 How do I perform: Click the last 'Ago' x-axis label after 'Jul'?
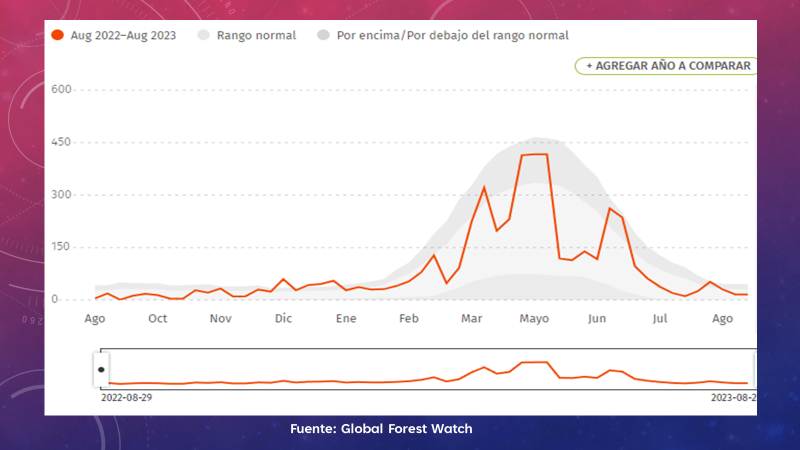[x=722, y=318]
